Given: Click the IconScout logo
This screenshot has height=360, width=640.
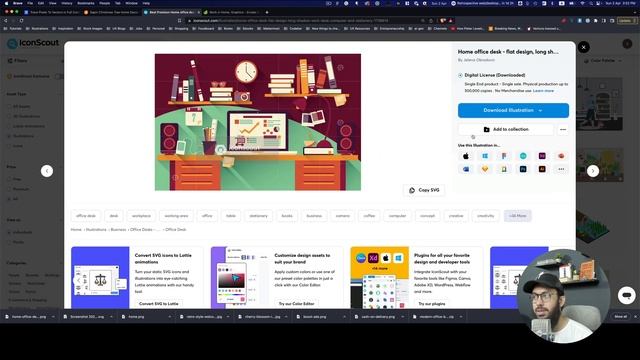Looking at the screenshot, I should (x=33, y=43).
